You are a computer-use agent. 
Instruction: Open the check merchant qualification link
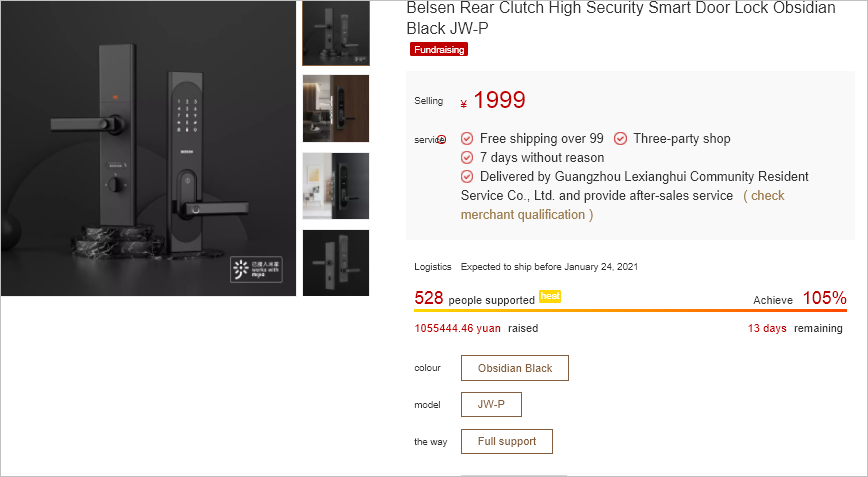coord(622,205)
